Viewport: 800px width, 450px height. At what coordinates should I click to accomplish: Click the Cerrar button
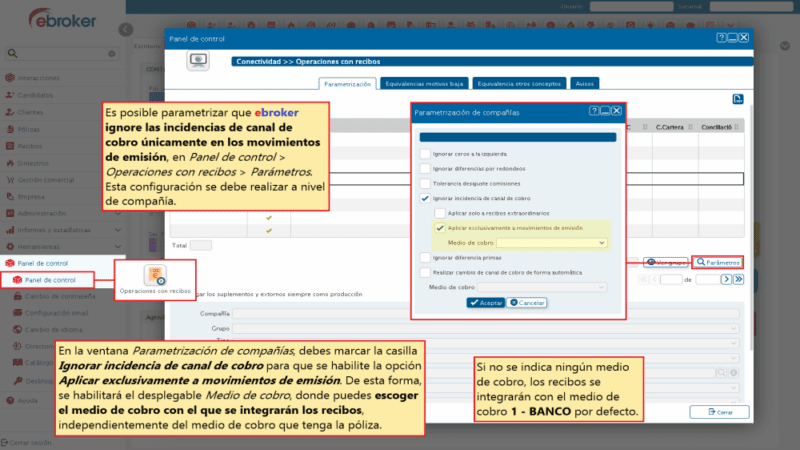[719, 412]
